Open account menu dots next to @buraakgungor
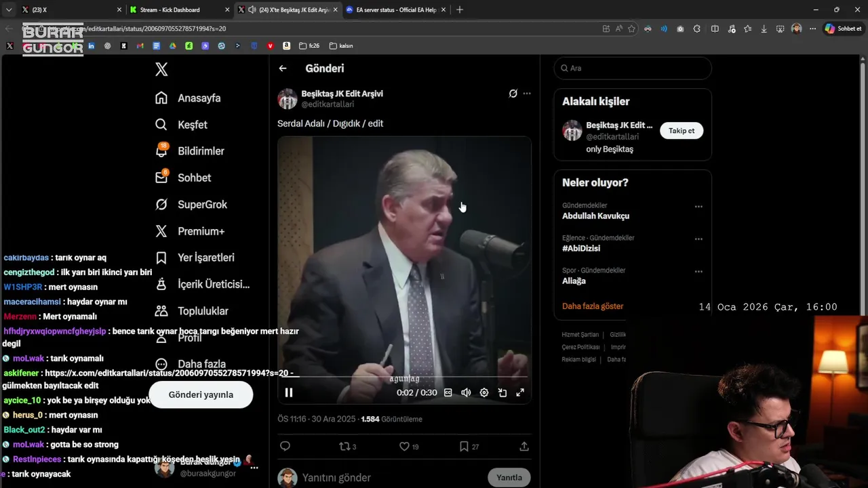 pos(254,468)
